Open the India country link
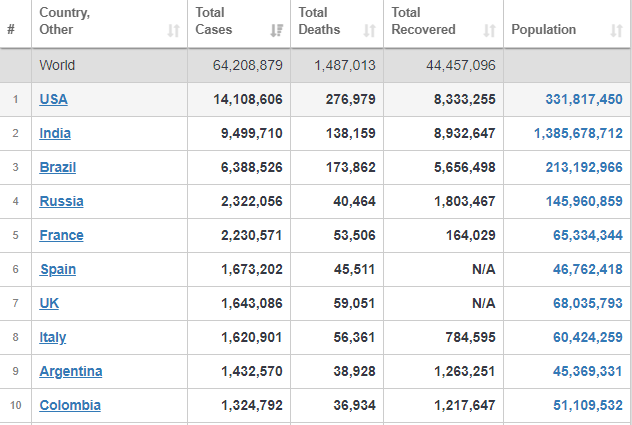Image resolution: width=632 pixels, height=425 pixels. coord(55,133)
